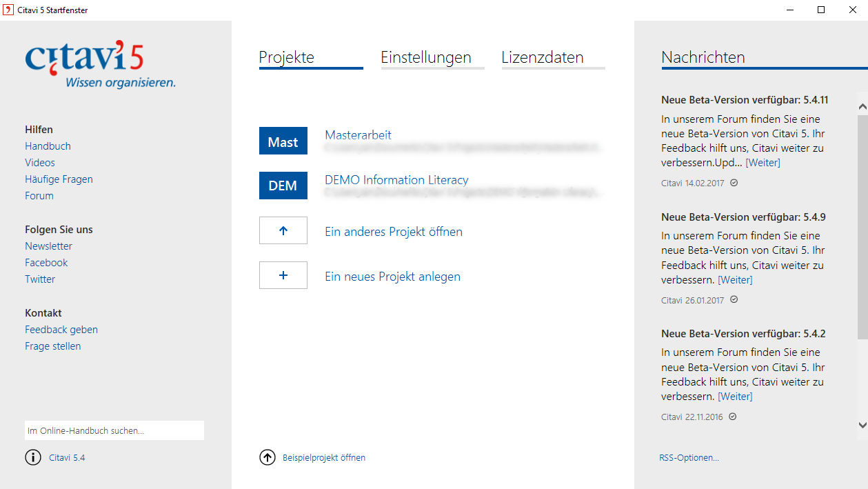The width and height of the screenshot is (868, 489).
Task: Focus the 'Im Online-Handbuch suchen' search field
Action: coord(114,430)
